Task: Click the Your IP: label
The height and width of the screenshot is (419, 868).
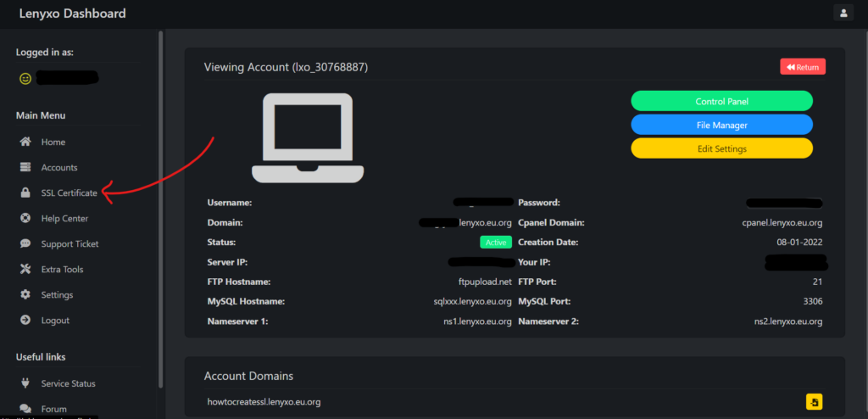Action: [x=534, y=262]
